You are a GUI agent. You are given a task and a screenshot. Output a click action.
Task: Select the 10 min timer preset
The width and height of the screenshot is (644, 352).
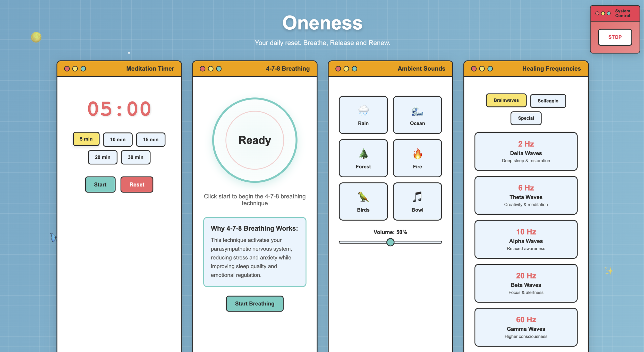[118, 140]
